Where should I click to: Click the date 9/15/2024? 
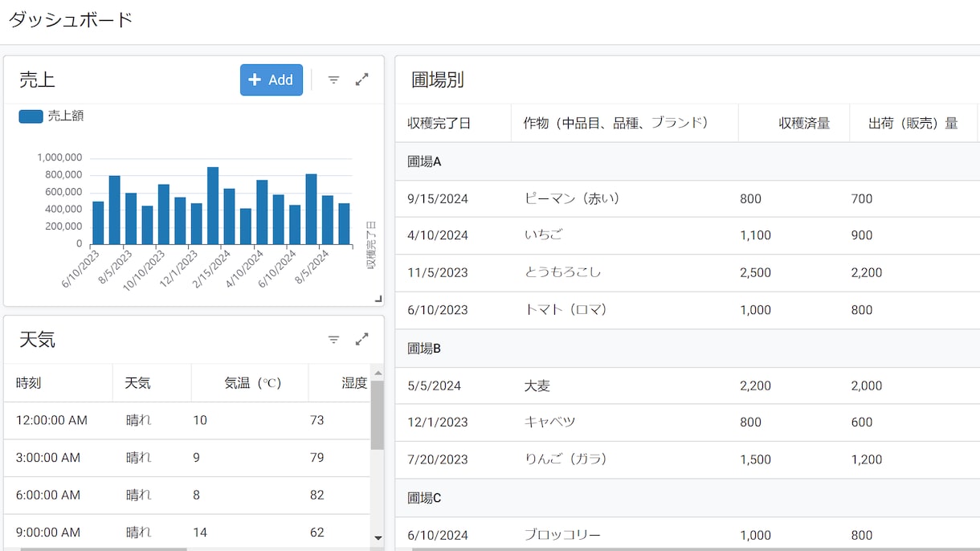(x=438, y=198)
